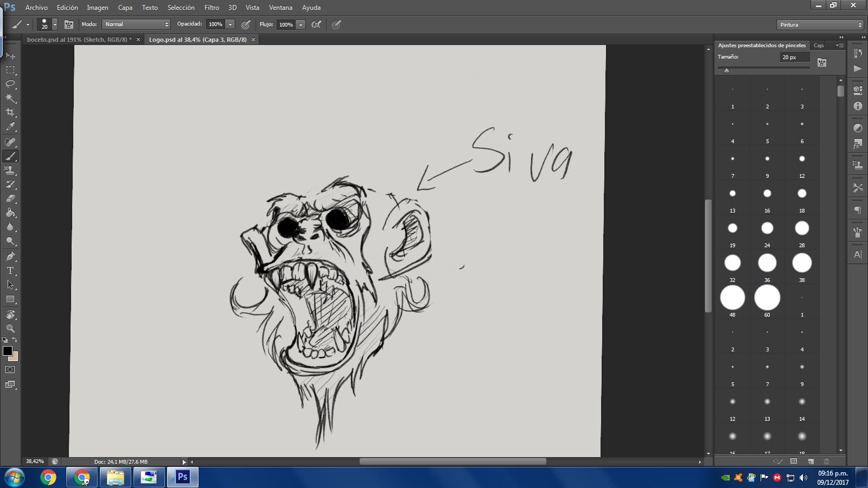The image size is (868, 488).
Task: Create a new brush preset
Action: pyautogui.click(x=810, y=461)
